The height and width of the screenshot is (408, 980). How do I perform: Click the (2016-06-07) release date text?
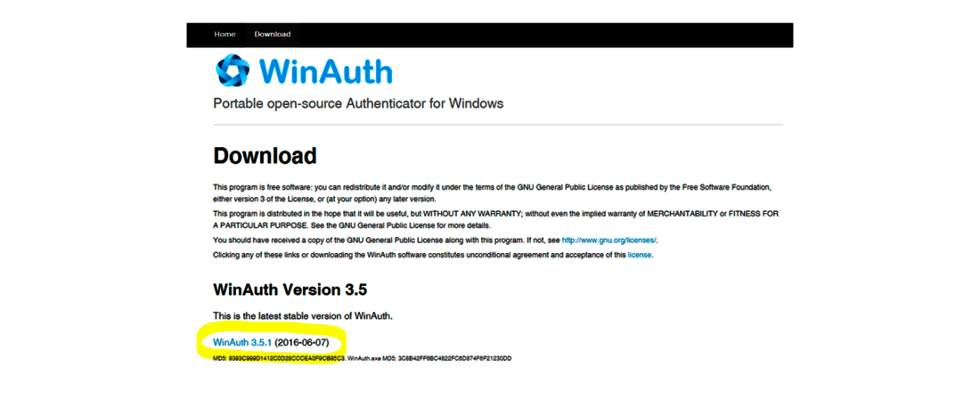[302, 342]
